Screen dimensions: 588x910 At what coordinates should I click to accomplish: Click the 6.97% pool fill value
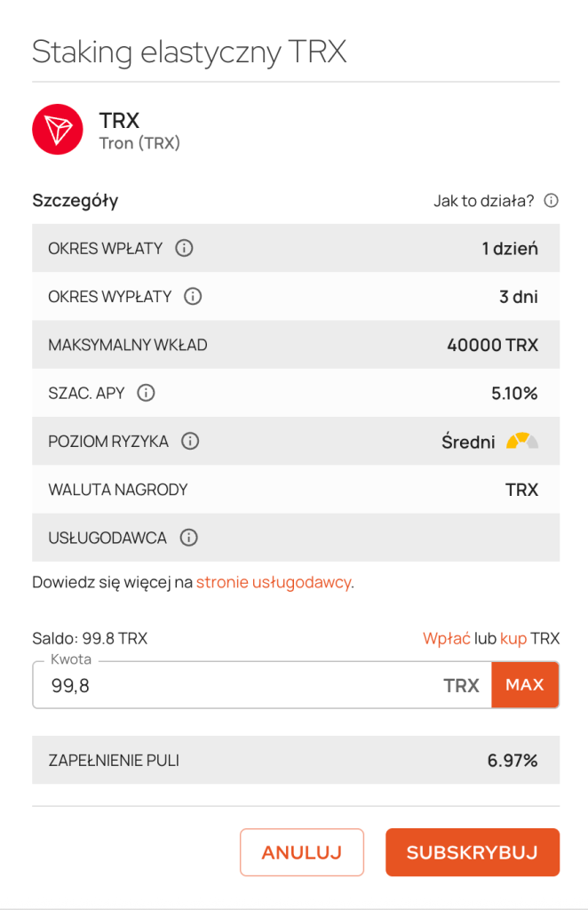pos(513,760)
